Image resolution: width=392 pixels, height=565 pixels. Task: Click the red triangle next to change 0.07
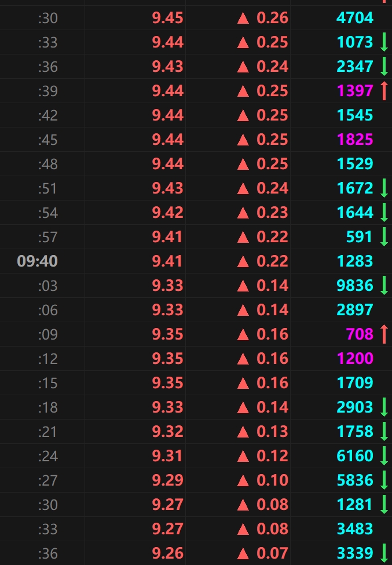click(243, 553)
